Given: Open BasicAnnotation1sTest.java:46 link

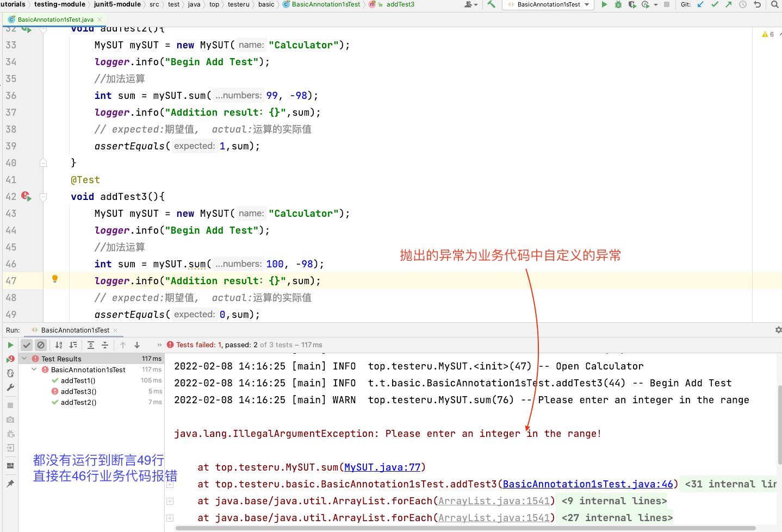Looking at the screenshot, I should point(588,484).
